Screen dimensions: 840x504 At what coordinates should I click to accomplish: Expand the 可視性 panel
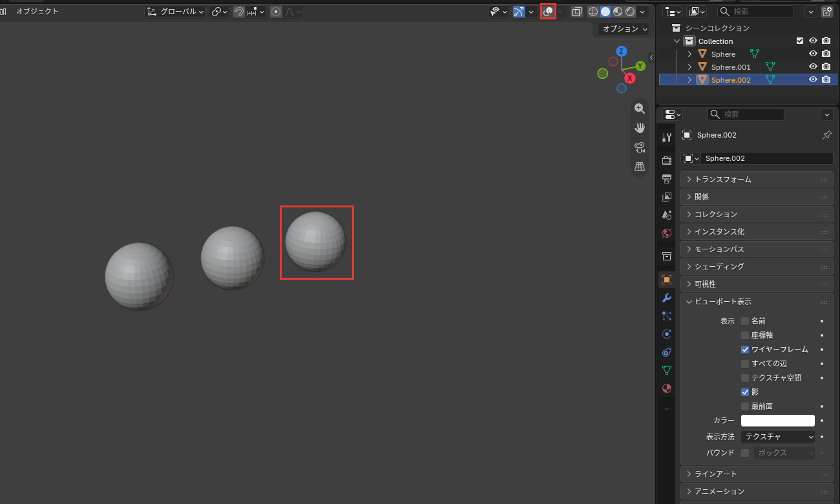757,284
